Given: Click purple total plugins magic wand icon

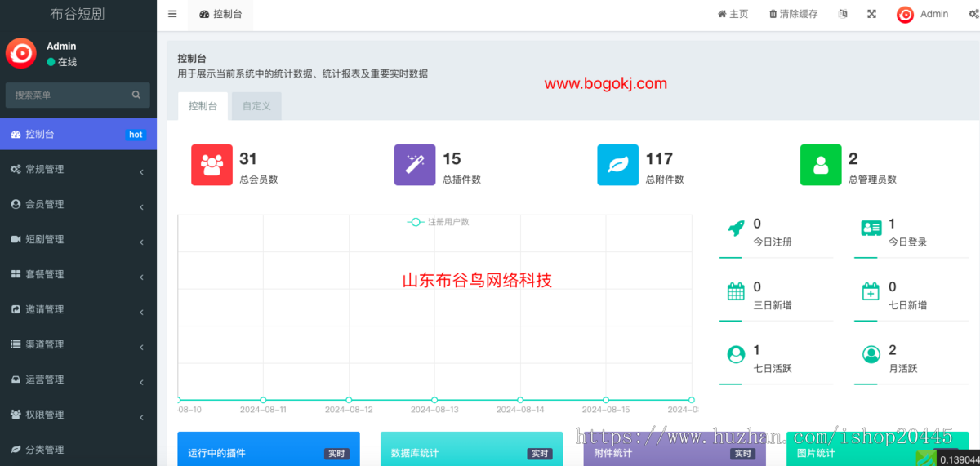Looking at the screenshot, I should point(415,165).
